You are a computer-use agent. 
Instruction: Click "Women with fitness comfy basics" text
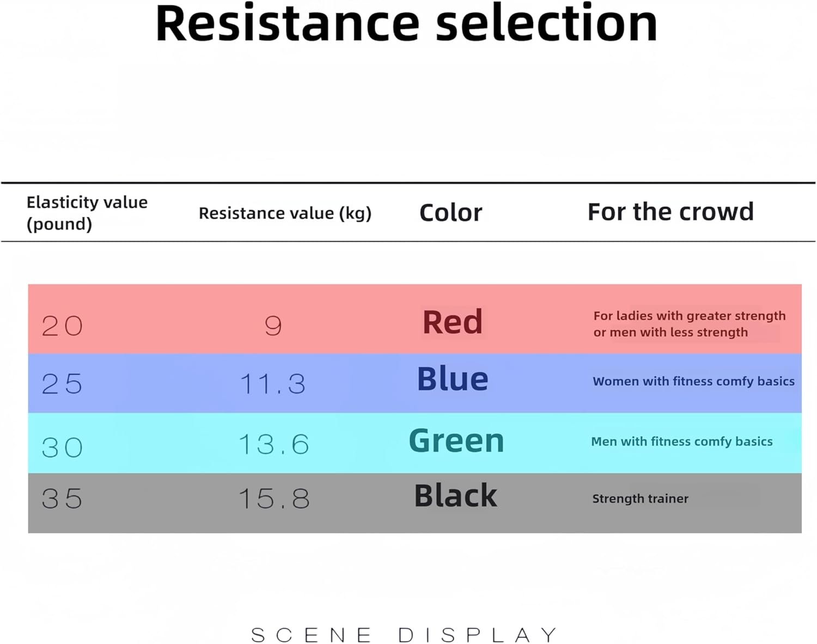pos(693,381)
